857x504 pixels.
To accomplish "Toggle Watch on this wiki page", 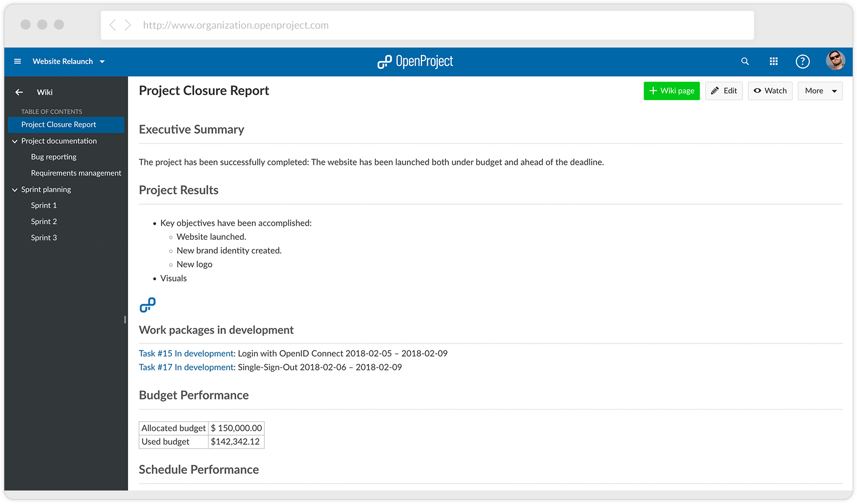I will pyautogui.click(x=770, y=91).
